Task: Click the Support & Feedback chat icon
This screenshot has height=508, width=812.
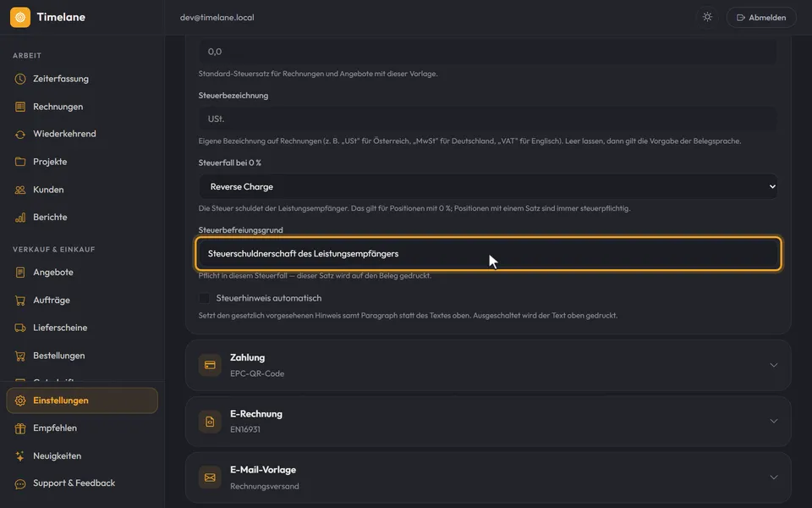Action: tap(20, 483)
